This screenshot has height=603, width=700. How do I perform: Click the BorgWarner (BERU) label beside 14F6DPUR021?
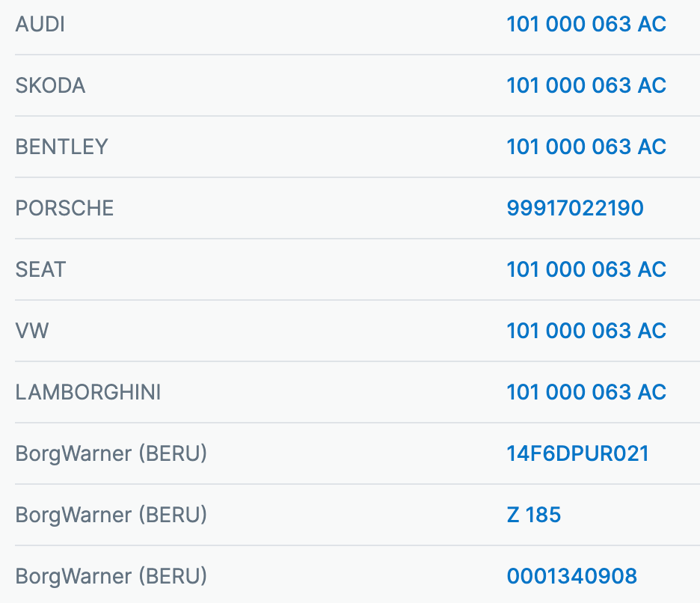point(111,454)
